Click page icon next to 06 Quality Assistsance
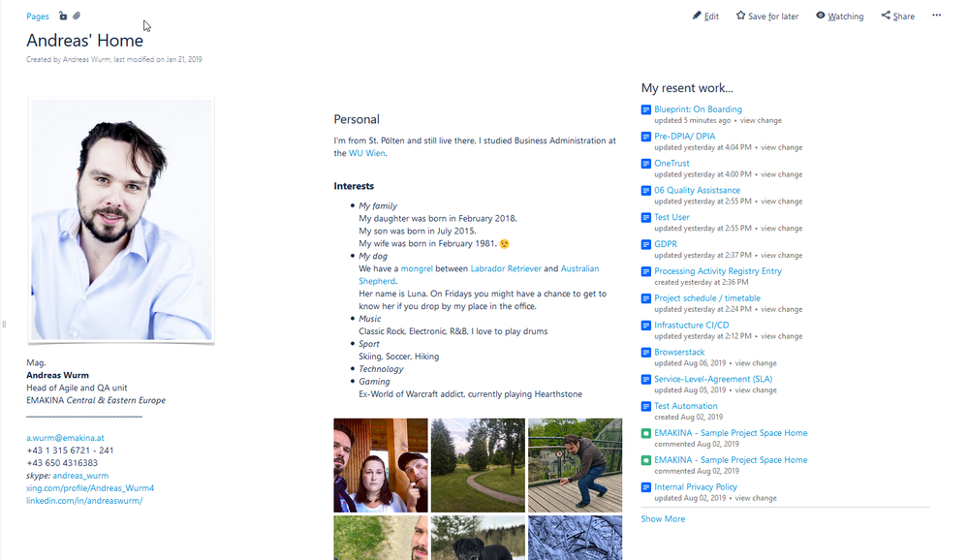The image size is (968, 560). point(645,191)
